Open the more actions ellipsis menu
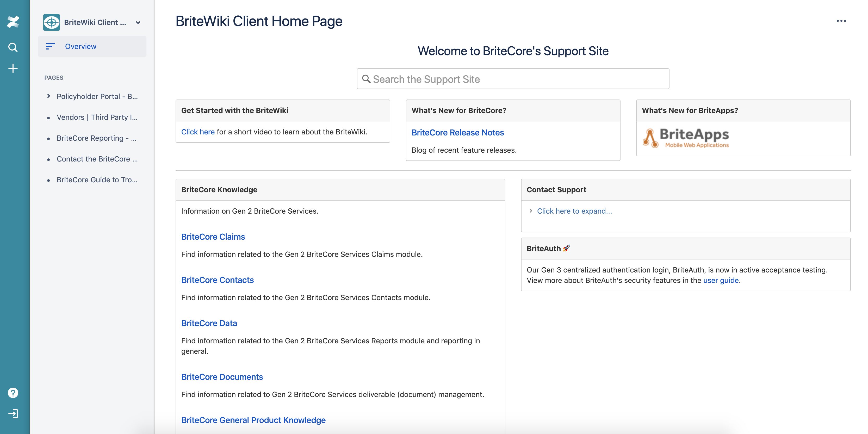The image size is (868, 434). pyautogui.click(x=841, y=21)
